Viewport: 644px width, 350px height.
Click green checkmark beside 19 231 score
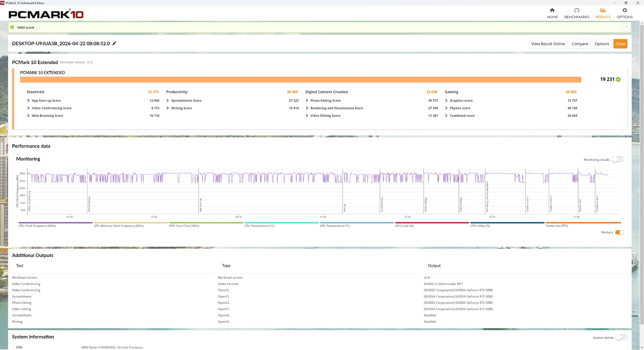tap(618, 79)
